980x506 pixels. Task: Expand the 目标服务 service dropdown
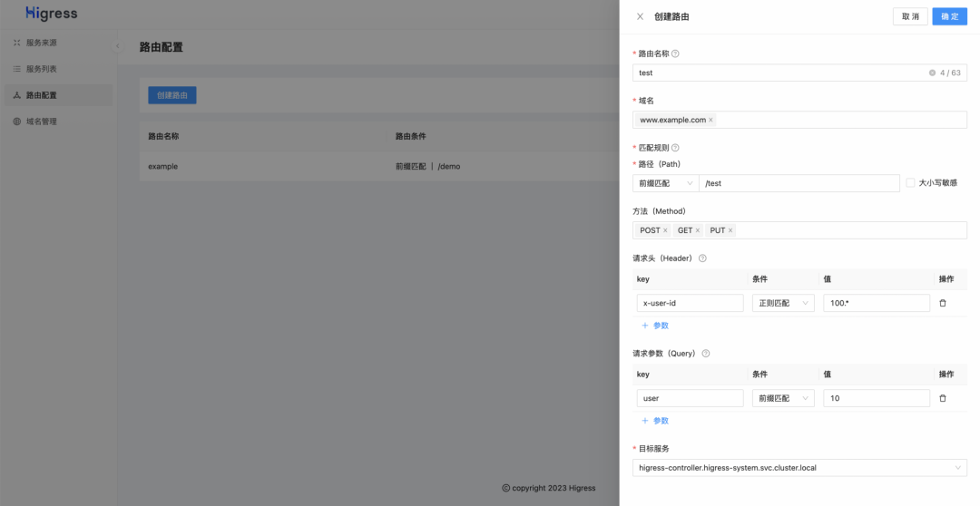(799, 468)
